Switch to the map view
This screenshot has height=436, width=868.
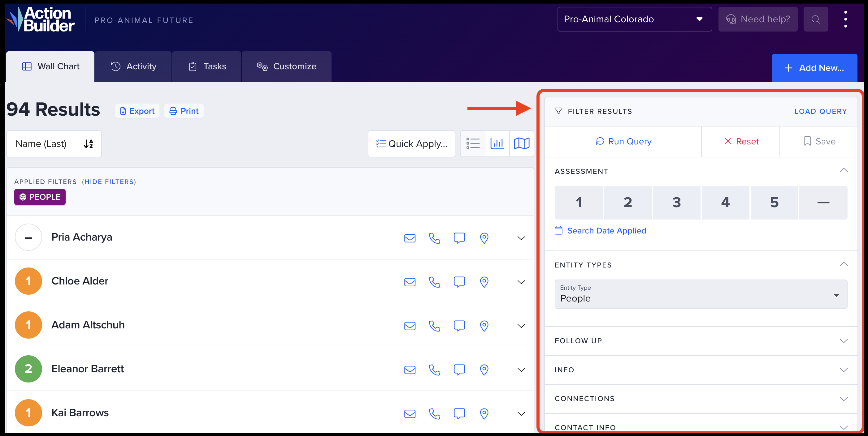pos(521,143)
